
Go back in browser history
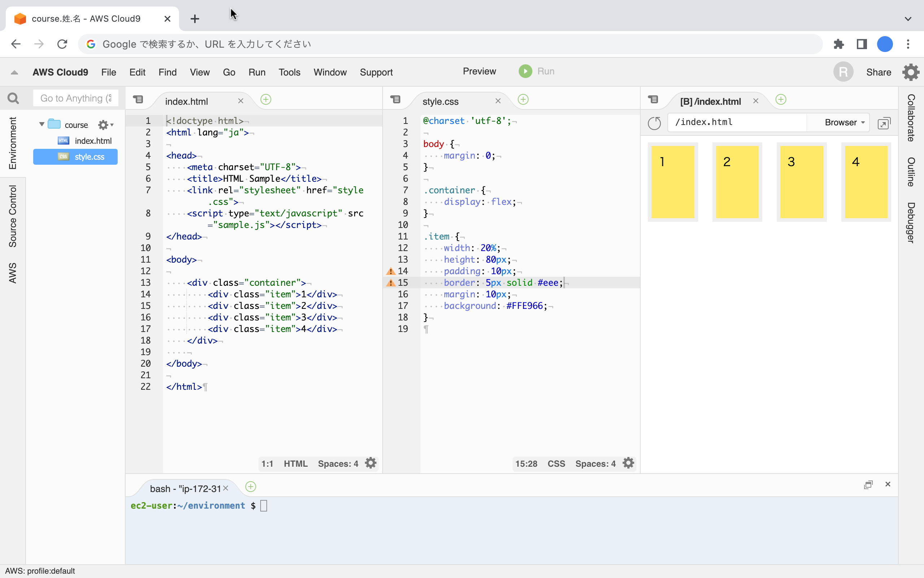tap(16, 44)
